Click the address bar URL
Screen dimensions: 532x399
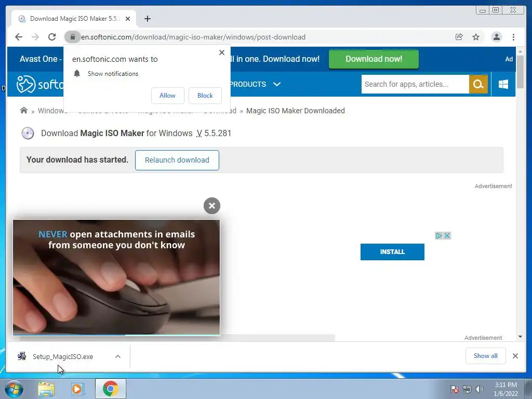(x=193, y=37)
